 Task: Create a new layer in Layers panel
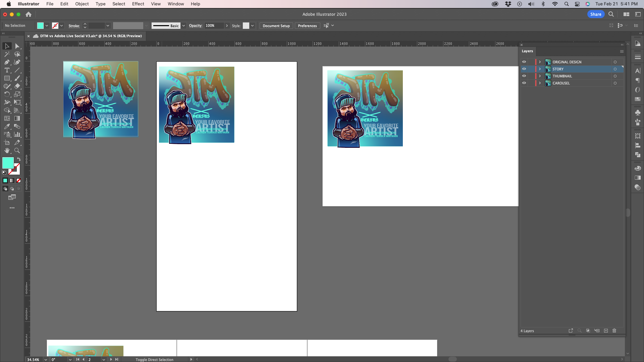tap(606, 331)
